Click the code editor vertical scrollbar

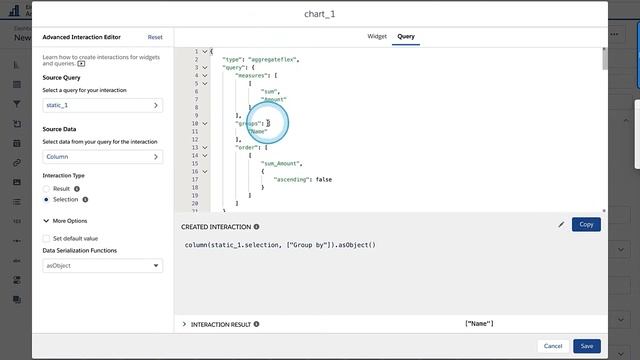604,60
